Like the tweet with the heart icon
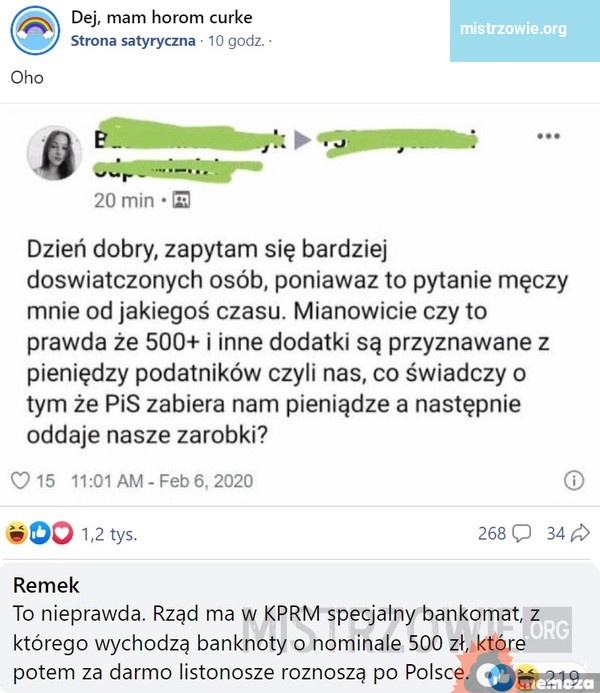Screen dimensions: 600x693 click(20, 481)
